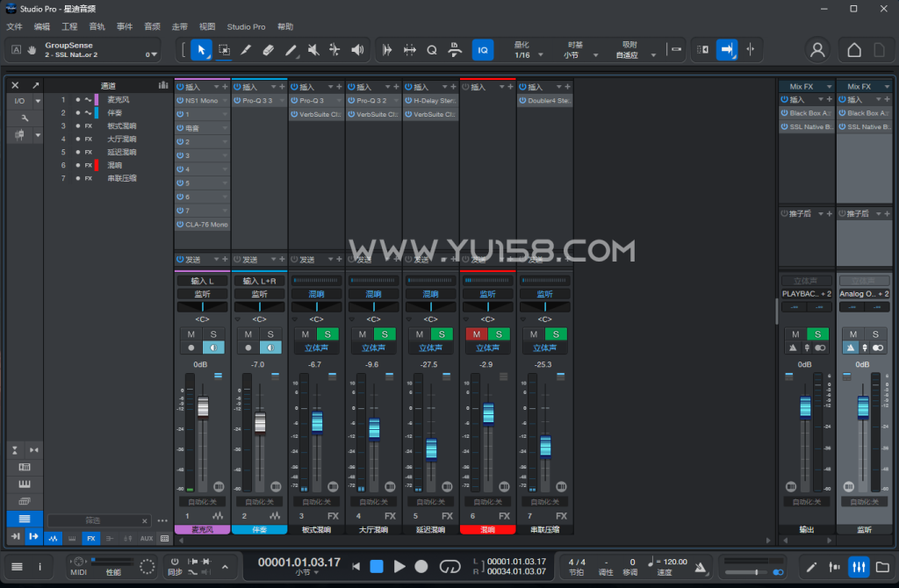The width and height of the screenshot is (899, 588).
Task: Toggle the FX filter button at bottom
Action: (x=91, y=538)
